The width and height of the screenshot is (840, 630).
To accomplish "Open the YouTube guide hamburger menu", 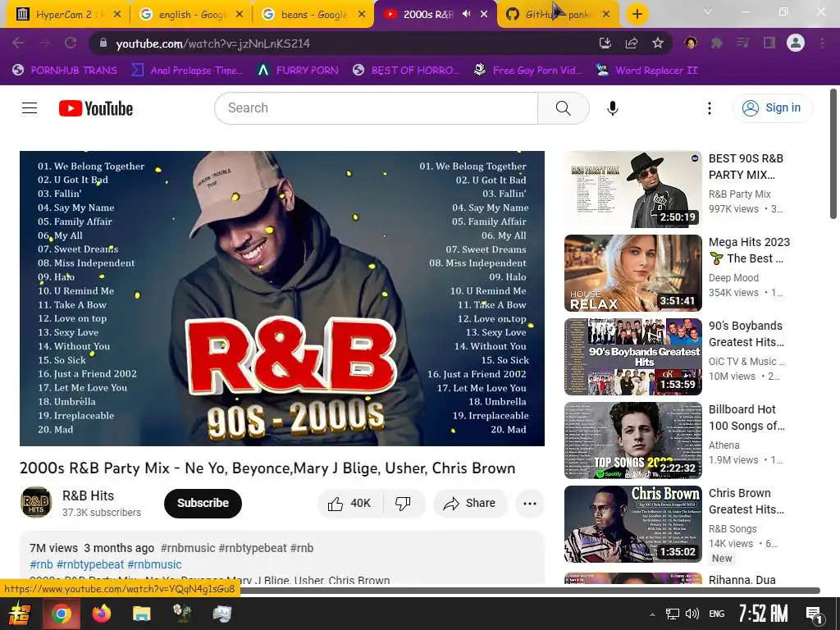I will pyautogui.click(x=30, y=108).
